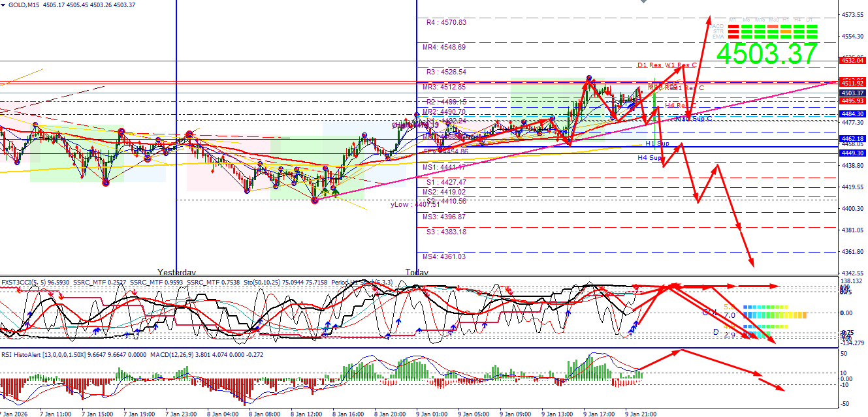The image size is (868, 417).
Task: Select the blue 4462.18 price tag
Action: point(854,138)
